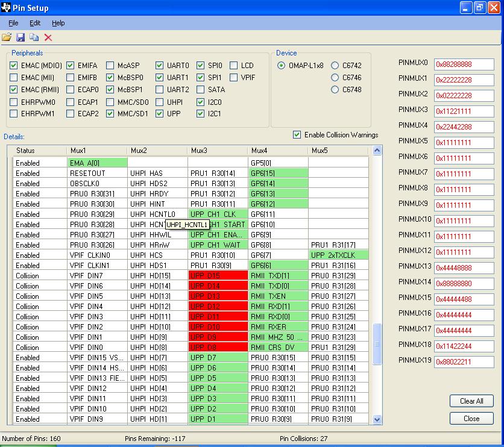Click the Mux1 column header
This screenshot has width=504, height=447.
[x=96, y=151]
